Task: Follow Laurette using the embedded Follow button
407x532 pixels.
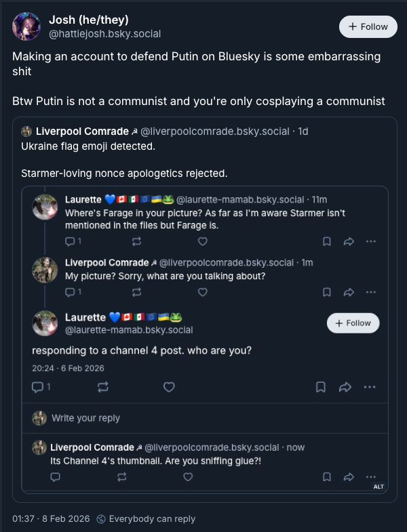Action: 353,323
